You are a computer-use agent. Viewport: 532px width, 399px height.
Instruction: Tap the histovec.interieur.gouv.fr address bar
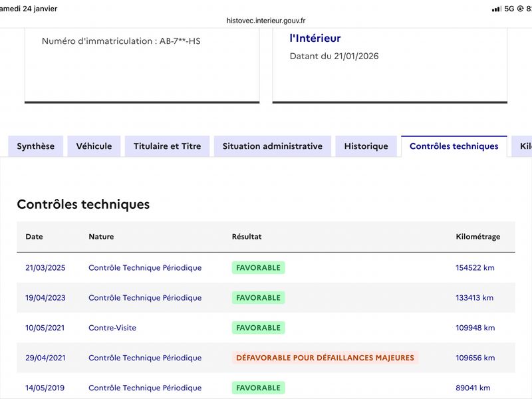(x=266, y=21)
